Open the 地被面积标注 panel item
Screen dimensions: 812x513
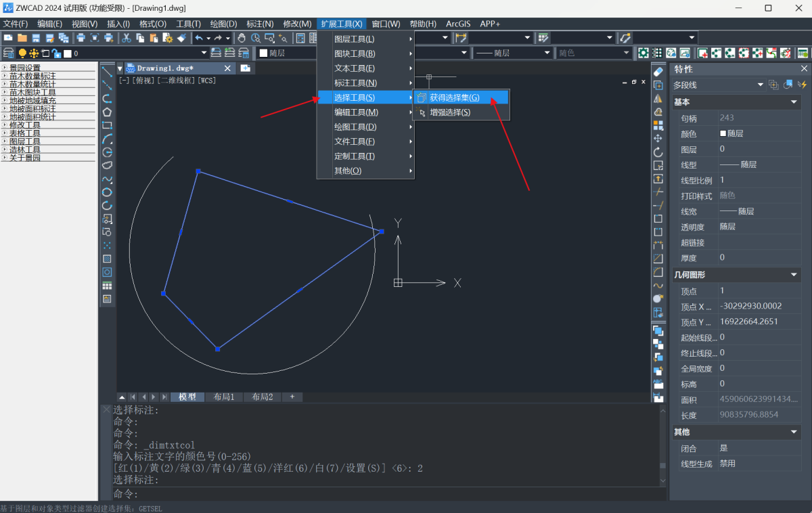[x=48, y=108]
